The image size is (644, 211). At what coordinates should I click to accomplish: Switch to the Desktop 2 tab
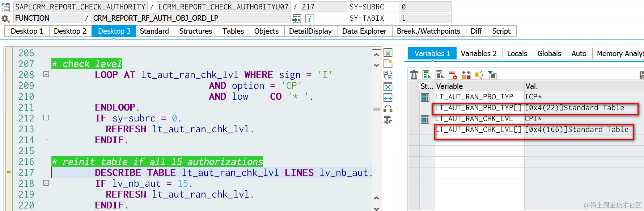70,31
